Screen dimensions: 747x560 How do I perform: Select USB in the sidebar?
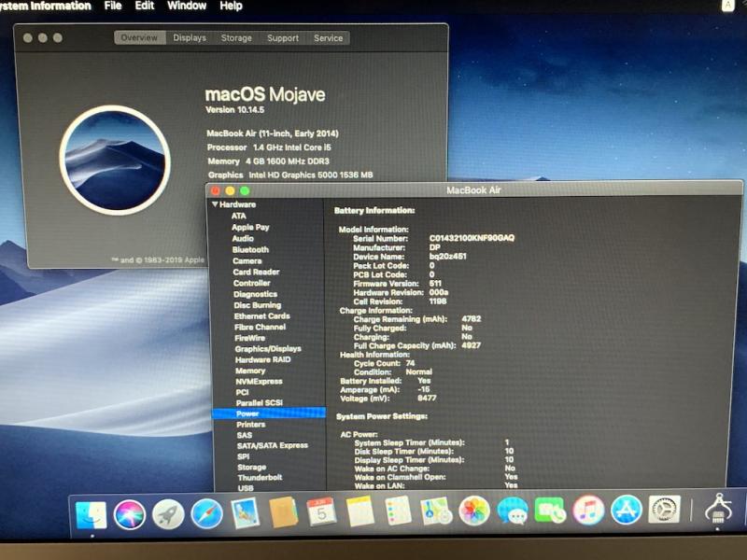[246, 488]
